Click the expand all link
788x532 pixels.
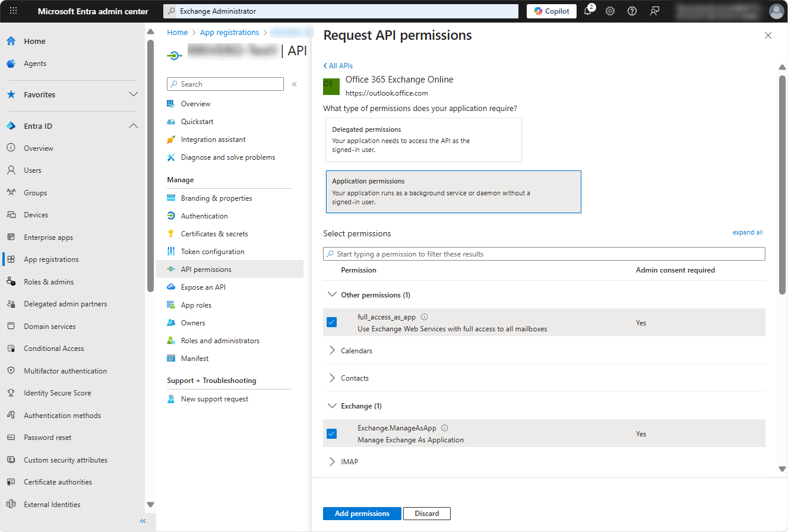coord(748,232)
